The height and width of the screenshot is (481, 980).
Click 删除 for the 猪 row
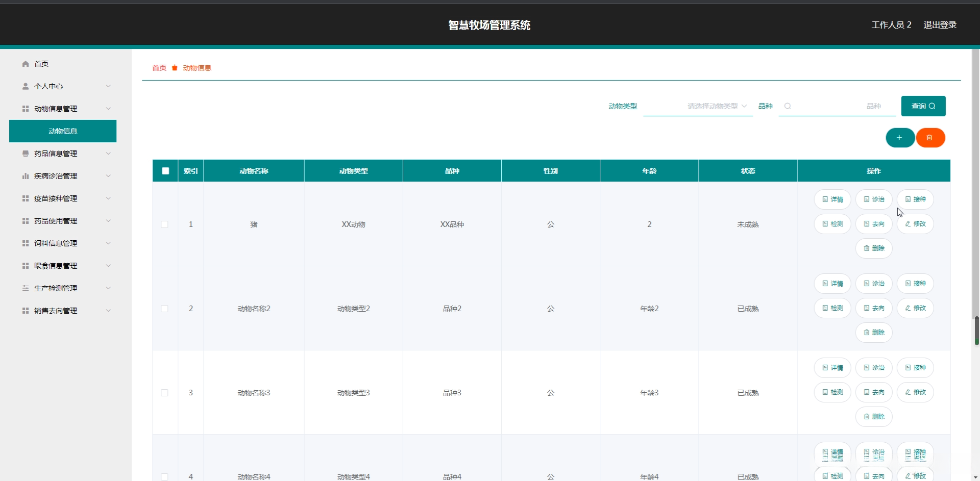pyautogui.click(x=874, y=248)
